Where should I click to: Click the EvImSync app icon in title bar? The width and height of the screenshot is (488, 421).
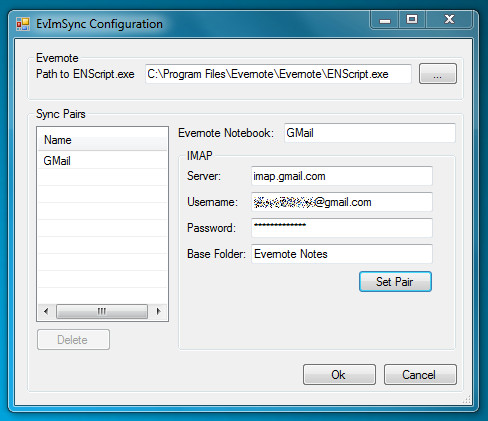coord(23,24)
